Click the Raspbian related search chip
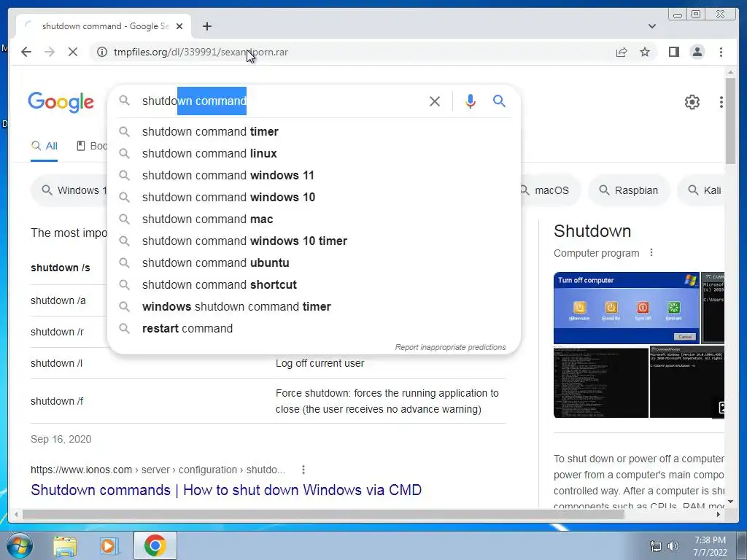Image resolution: width=747 pixels, height=560 pixels. pyautogui.click(x=629, y=190)
